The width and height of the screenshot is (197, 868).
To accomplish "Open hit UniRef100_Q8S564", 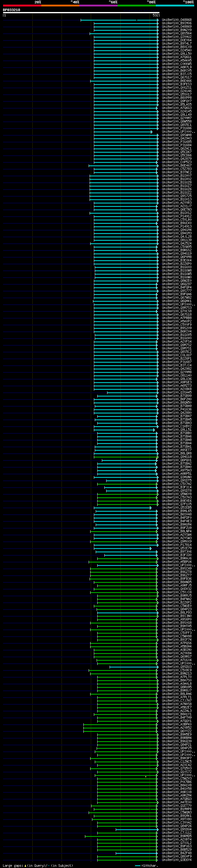I will click(x=177, y=33).
